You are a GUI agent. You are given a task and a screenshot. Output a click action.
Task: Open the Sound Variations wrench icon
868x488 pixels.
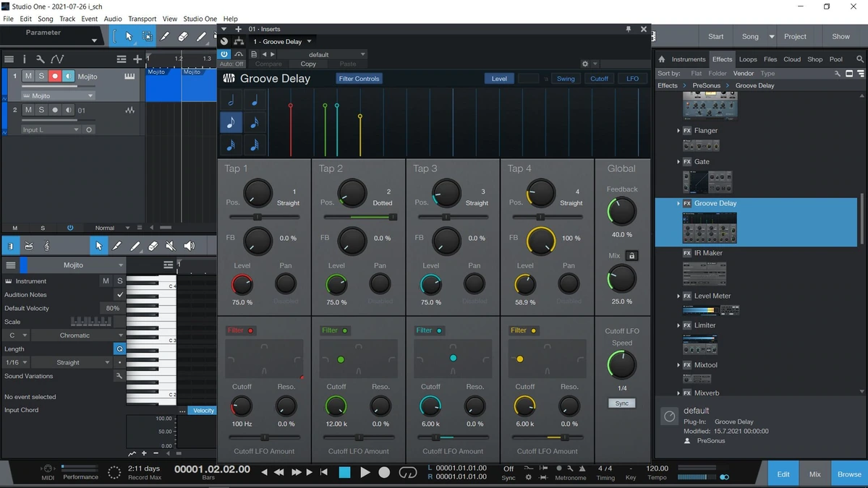coord(119,376)
